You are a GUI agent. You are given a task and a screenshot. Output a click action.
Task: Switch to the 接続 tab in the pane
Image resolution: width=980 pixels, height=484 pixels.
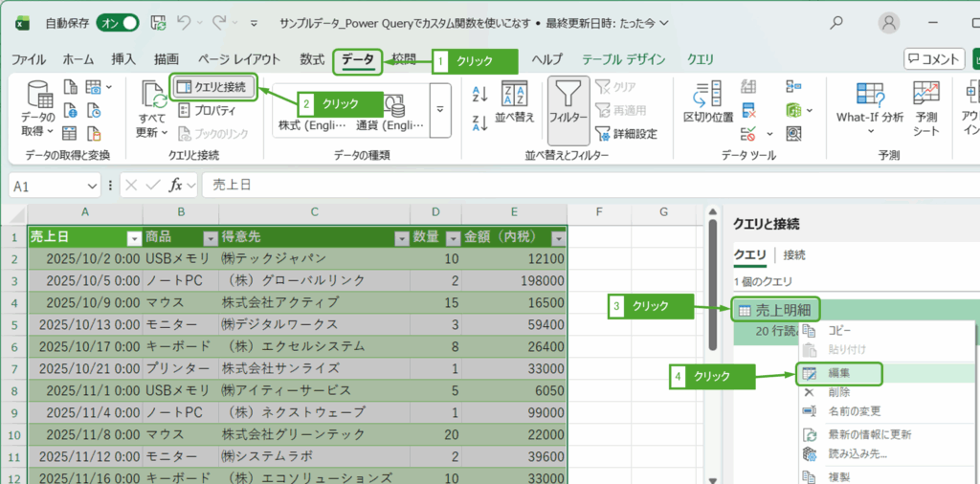[793, 255]
